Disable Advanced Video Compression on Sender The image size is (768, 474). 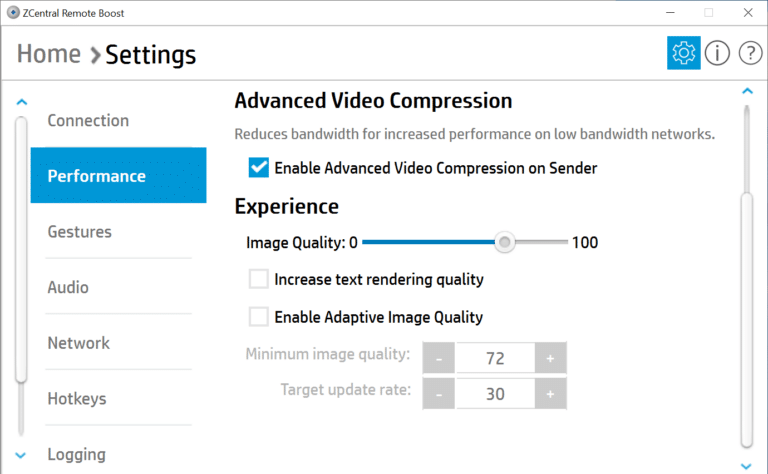pyautogui.click(x=259, y=167)
